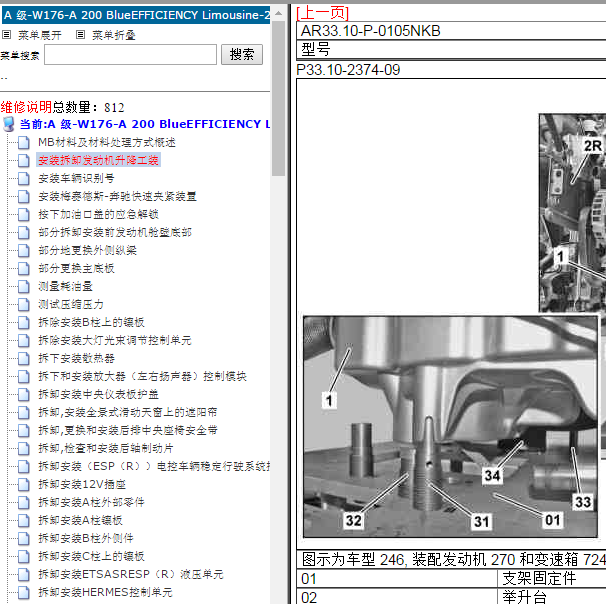The width and height of the screenshot is (606, 604).
Task: Click document icon for 部分更换主底板
Action: [x=24, y=269]
